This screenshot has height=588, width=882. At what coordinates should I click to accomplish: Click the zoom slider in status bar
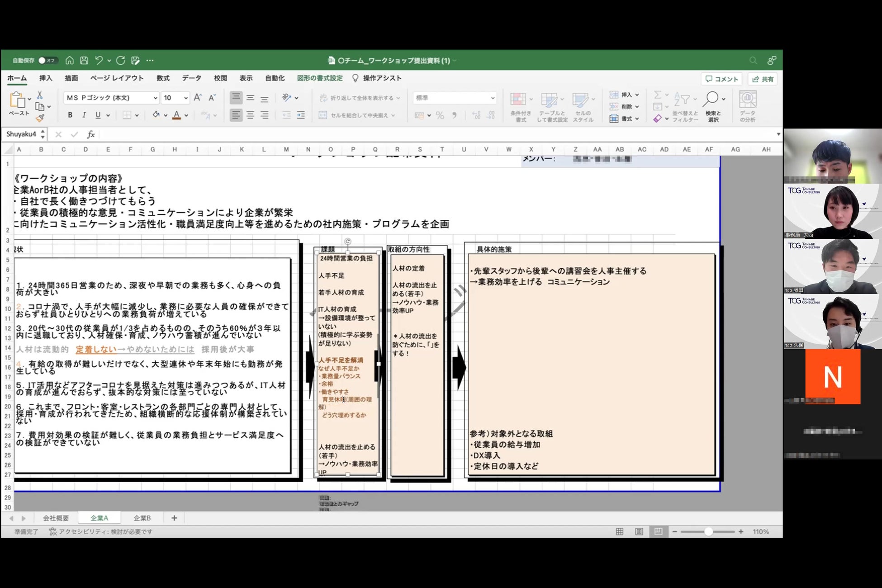pos(708,531)
